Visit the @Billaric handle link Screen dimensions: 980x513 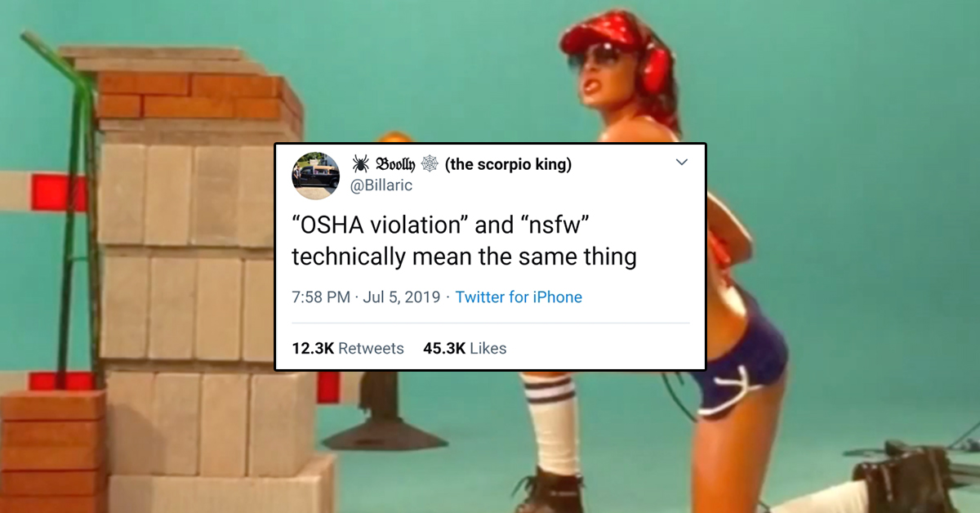tap(381, 186)
